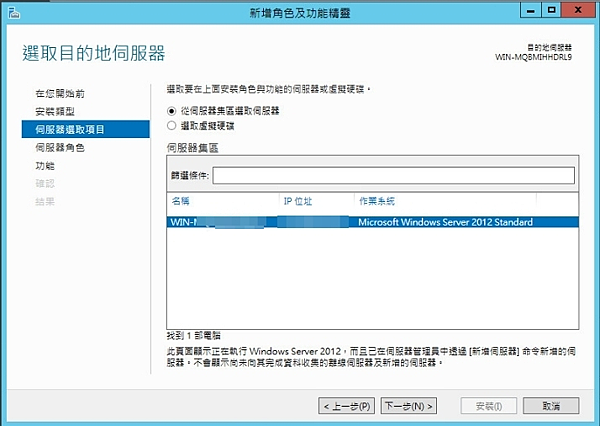Viewport: 600px width, 426px height.
Task: Select 伺服器選取項目 step in sidebar
Action: 86,129
